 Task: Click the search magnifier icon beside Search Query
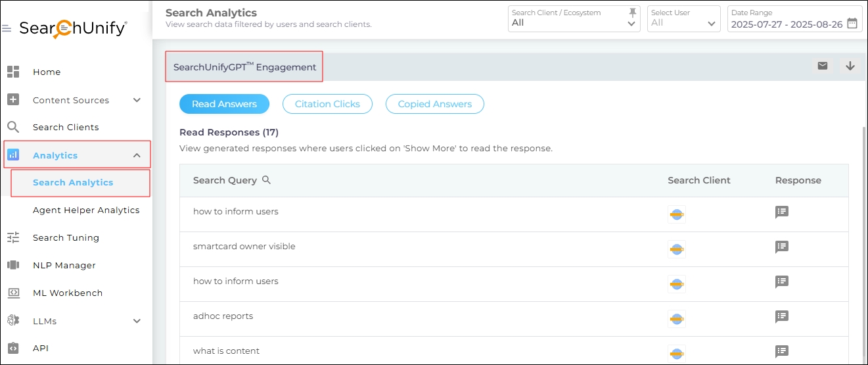coord(266,180)
